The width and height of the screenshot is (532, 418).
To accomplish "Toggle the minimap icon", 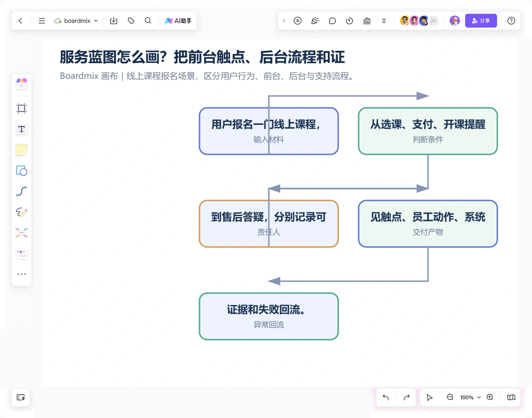I will (511, 397).
